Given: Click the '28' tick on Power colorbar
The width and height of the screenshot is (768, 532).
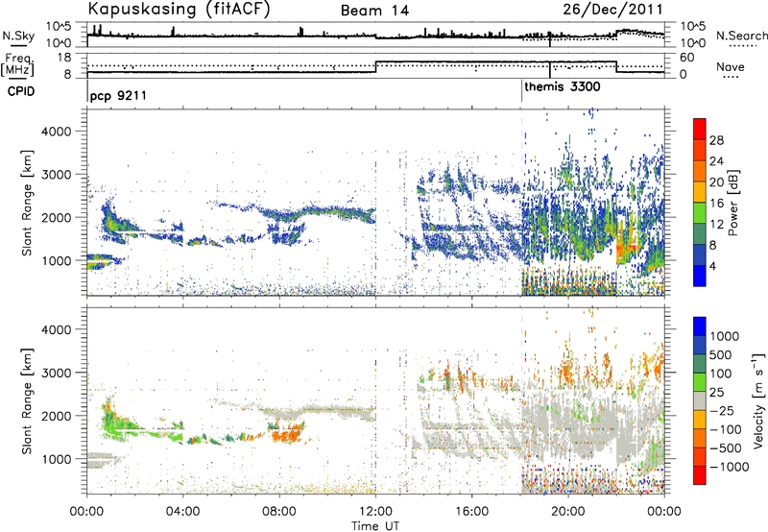Looking at the screenshot, I should pyautogui.click(x=716, y=140).
